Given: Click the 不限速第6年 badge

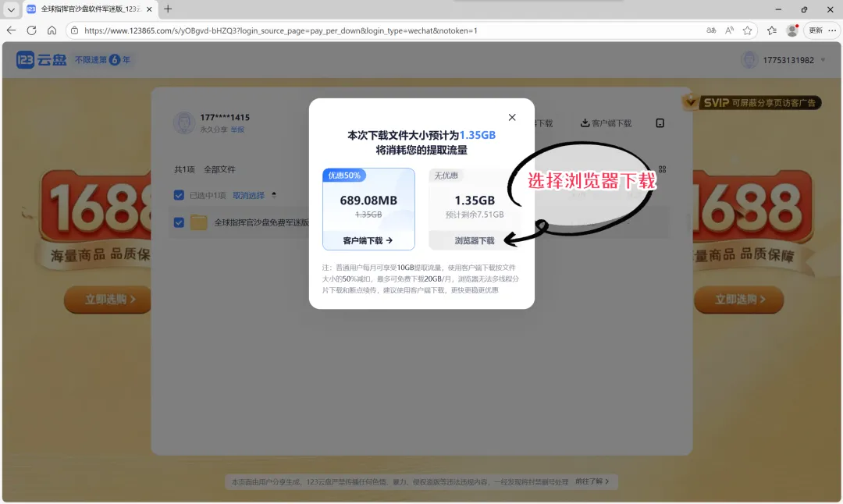Looking at the screenshot, I should (x=102, y=59).
